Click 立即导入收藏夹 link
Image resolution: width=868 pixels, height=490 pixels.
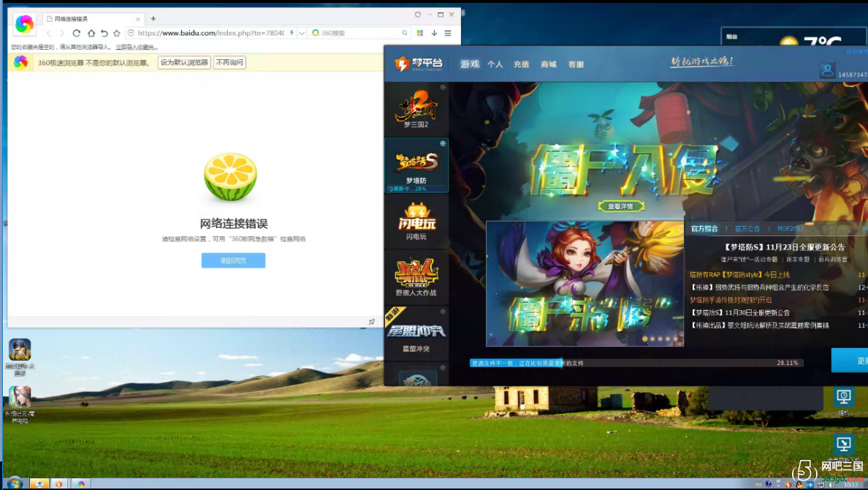click(137, 47)
